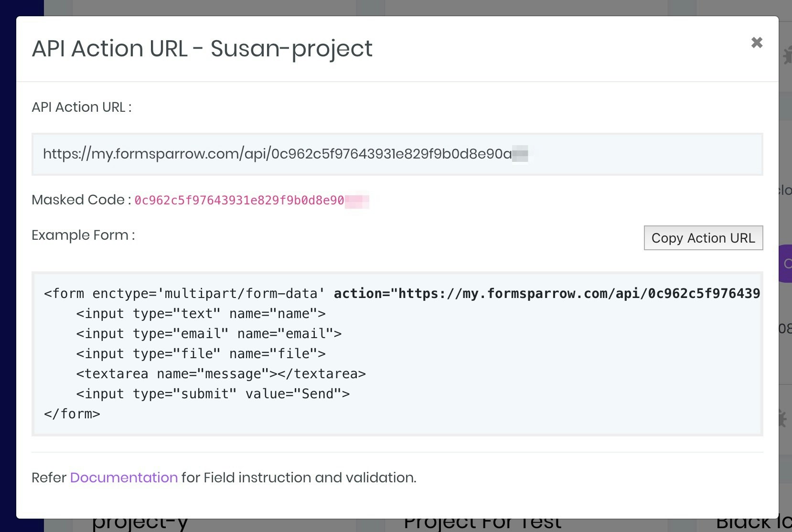Click the submit input line in example code
792x532 pixels.
pos(213,394)
